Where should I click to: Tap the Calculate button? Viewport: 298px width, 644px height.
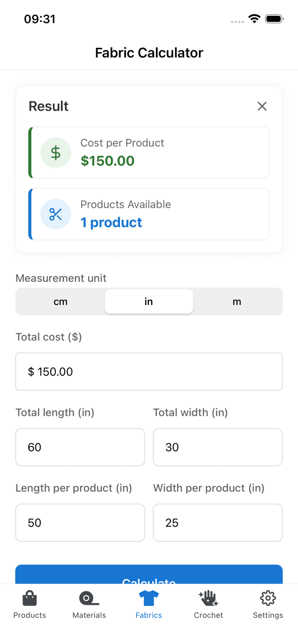(x=149, y=575)
